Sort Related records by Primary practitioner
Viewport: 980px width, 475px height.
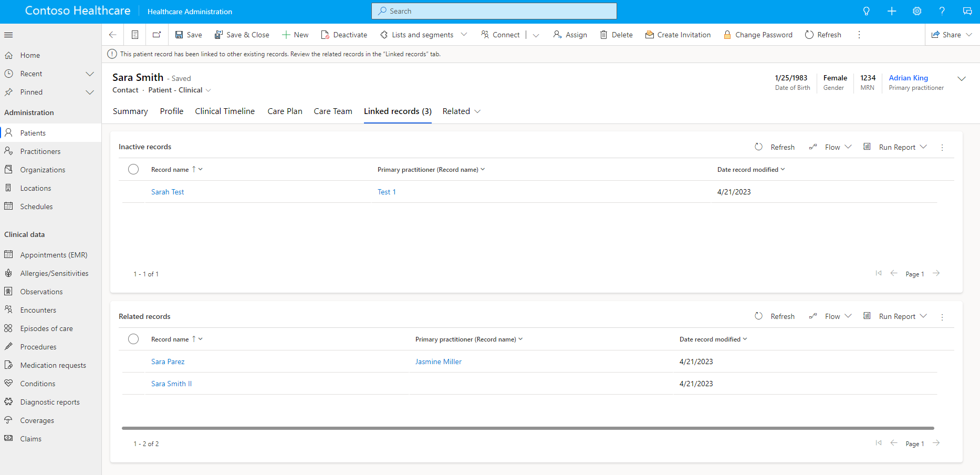click(469, 339)
